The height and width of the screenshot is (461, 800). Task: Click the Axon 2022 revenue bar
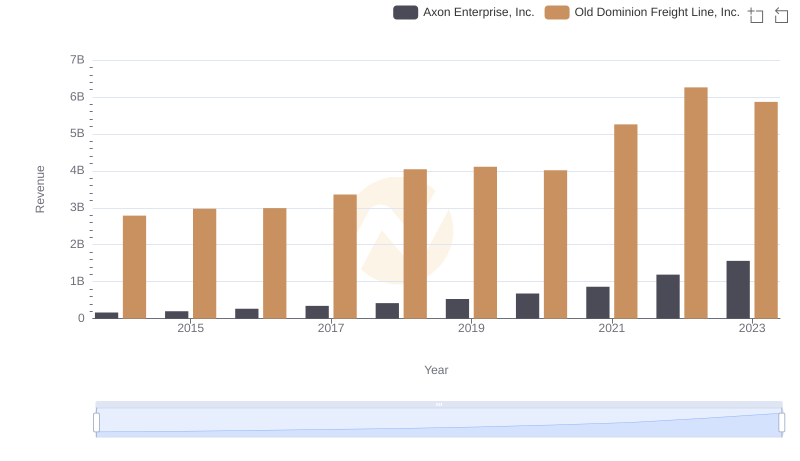pos(668,296)
